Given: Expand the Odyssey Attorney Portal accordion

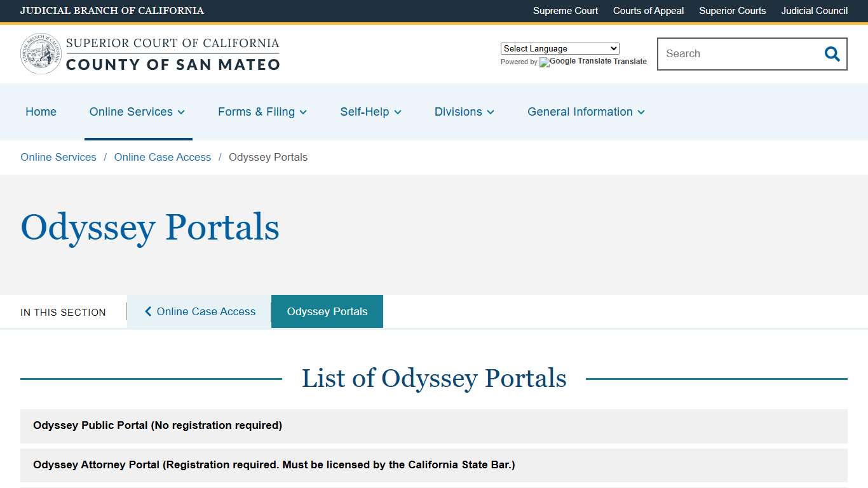Looking at the screenshot, I should (434, 464).
